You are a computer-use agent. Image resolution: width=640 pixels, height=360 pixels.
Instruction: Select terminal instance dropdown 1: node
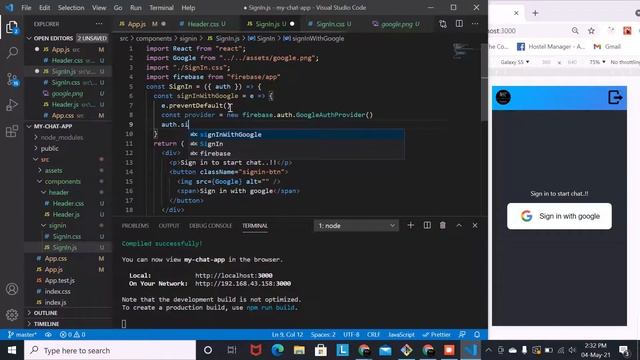point(356,225)
